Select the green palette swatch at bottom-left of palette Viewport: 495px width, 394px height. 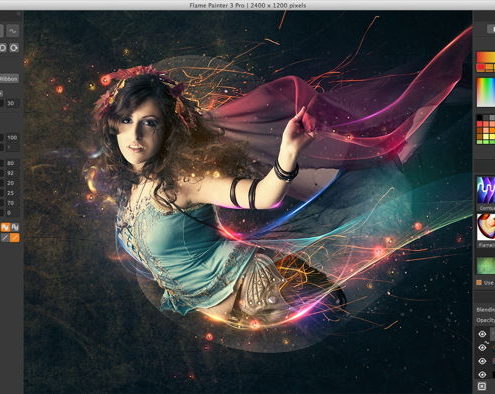coord(480,142)
